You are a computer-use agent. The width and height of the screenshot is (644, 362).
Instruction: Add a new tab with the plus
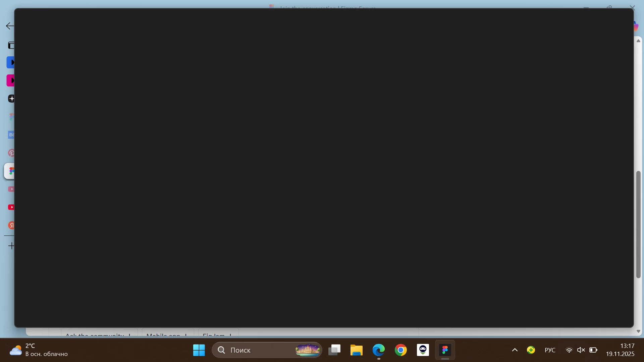pos(11,246)
